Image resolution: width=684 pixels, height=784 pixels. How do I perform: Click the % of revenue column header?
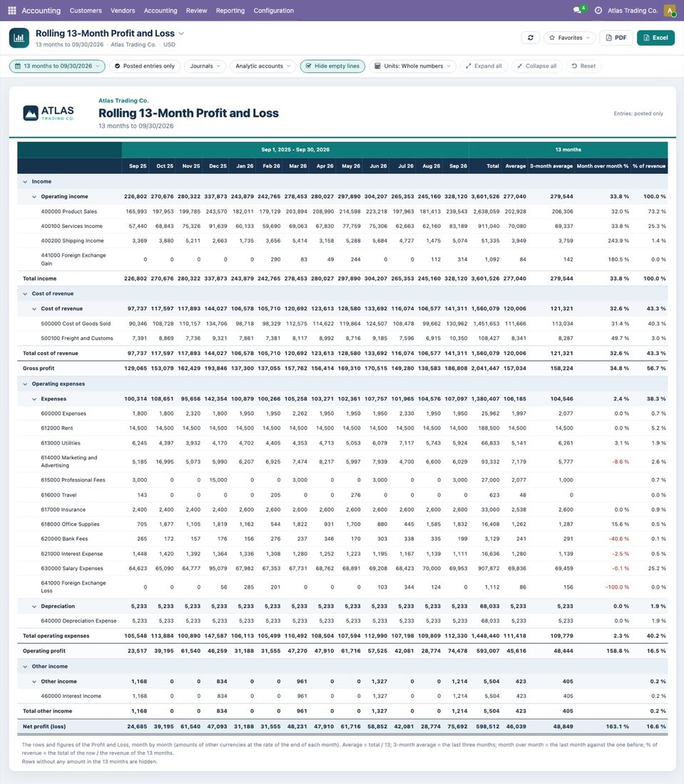(649, 166)
